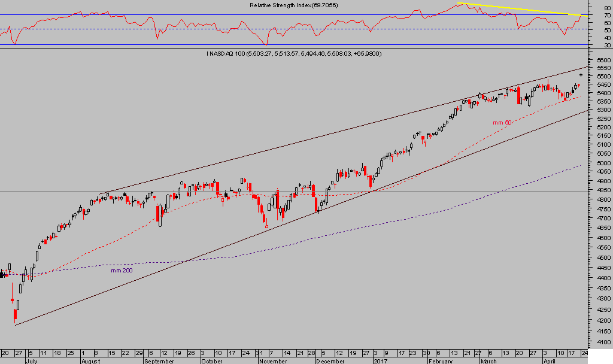Image resolution: width=613 pixels, height=364 pixels.
Task: Click the 4850 value on the price scale
Action: 600,191
